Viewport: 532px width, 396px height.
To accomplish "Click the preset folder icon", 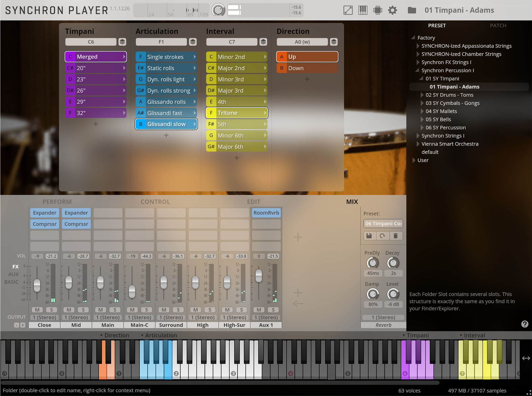I will pyautogui.click(x=412, y=10).
